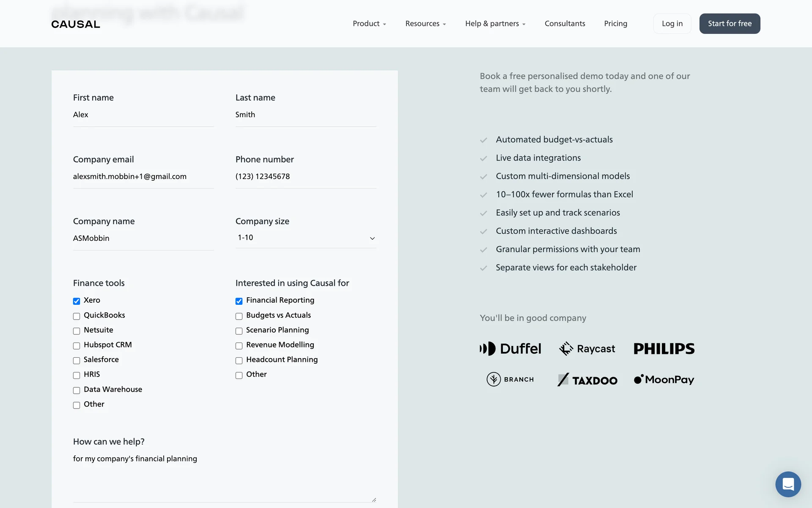Expand the Resources navigation dropdown
Viewport: 812px width, 508px height.
425,24
